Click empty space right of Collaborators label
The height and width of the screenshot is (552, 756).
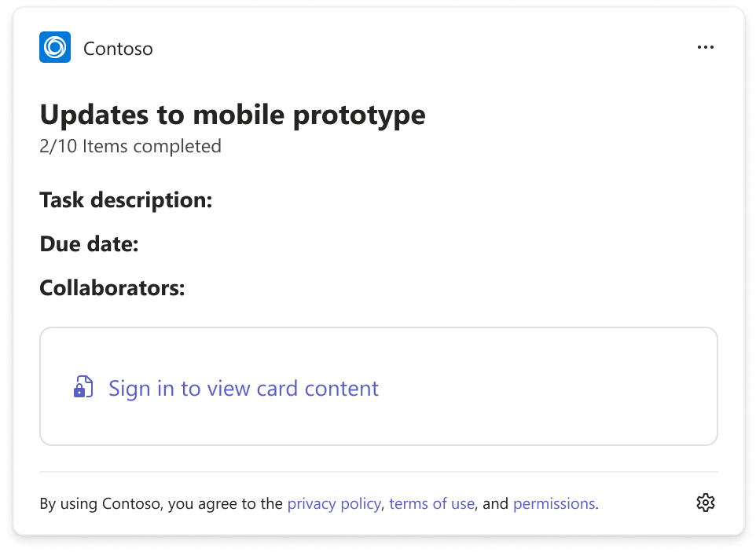coord(449,287)
